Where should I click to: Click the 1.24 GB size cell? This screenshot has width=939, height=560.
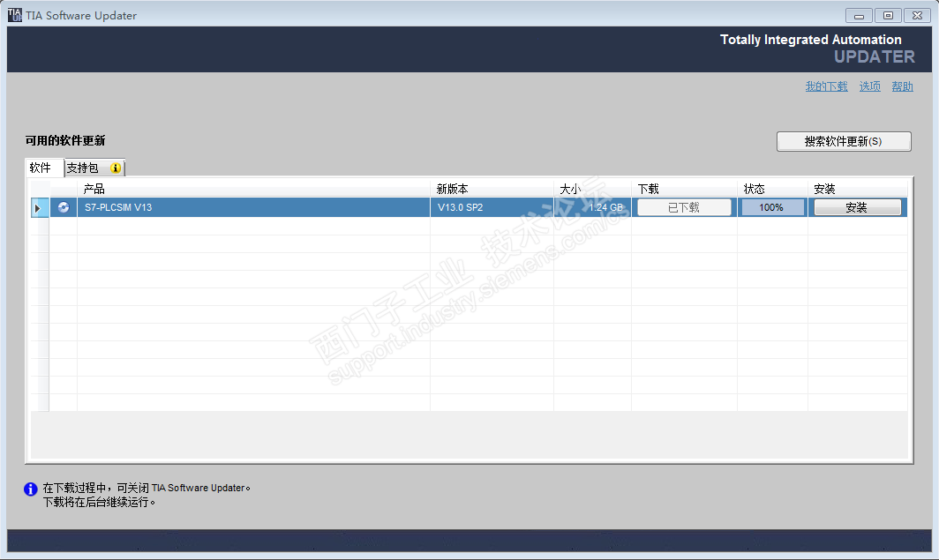click(592, 207)
